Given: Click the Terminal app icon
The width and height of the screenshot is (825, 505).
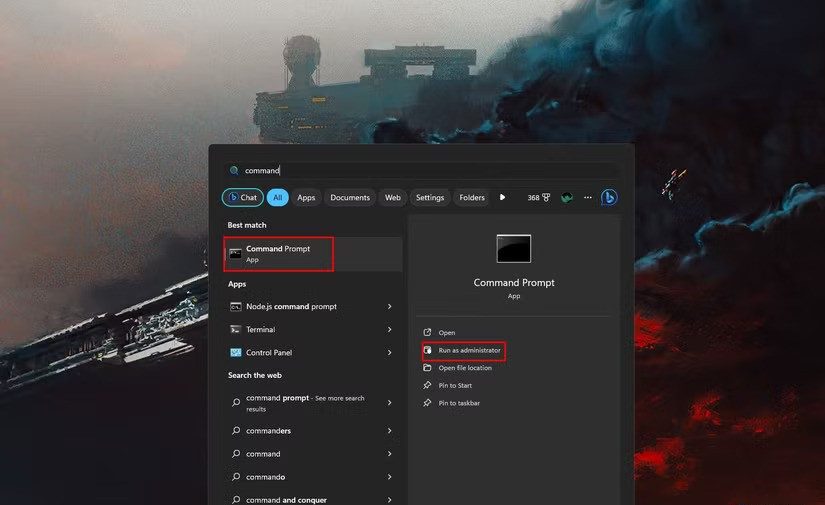Looking at the screenshot, I should tap(236, 329).
